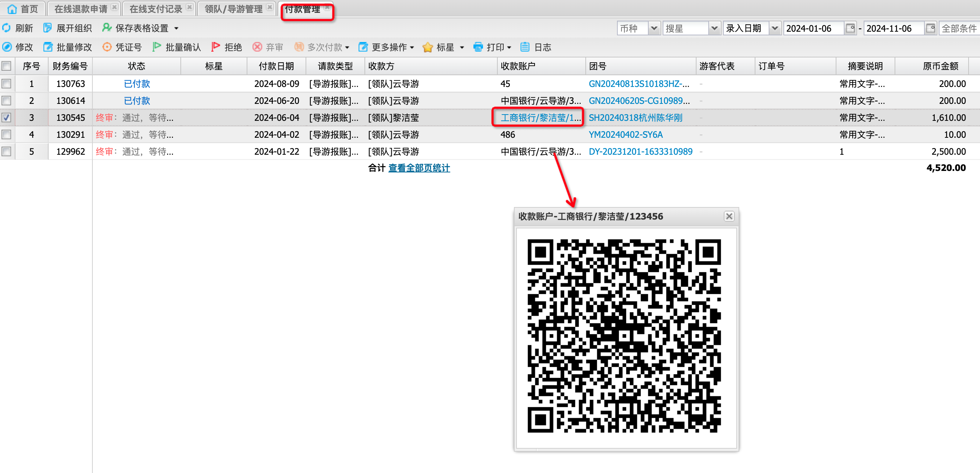Image resolution: width=980 pixels, height=473 pixels.
Task: Open group link YM20240402-SY6A
Action: (625, 135)
